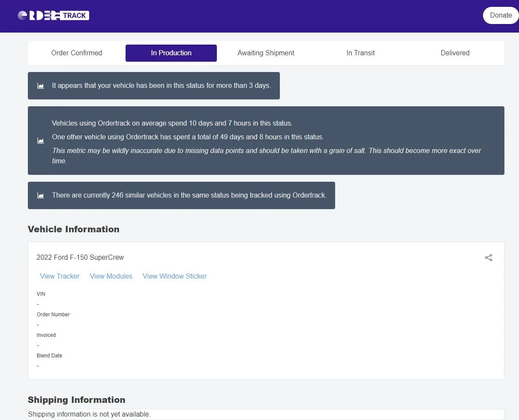Viewport: 519px width, 420px height.
Task: Click chart icon in average time panel
Action: click(41, 141)
